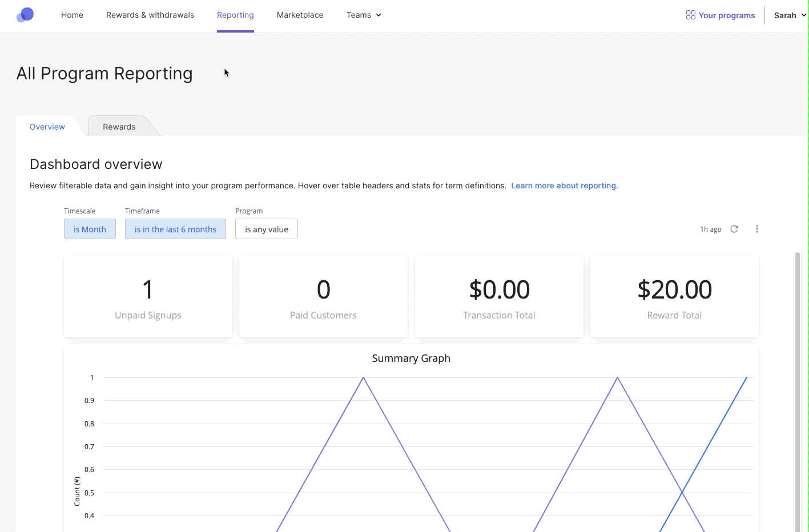Refresh the dashboard data icon
809x532 pixels.
[734, 229]
